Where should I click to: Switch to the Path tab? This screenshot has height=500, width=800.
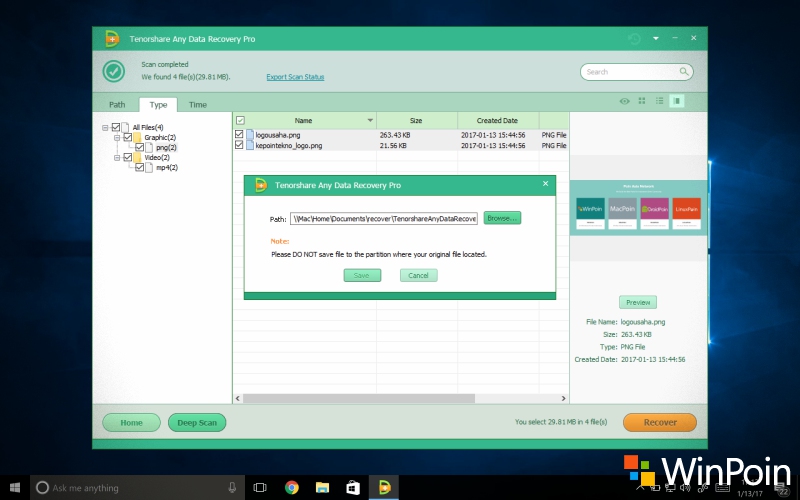117,105
